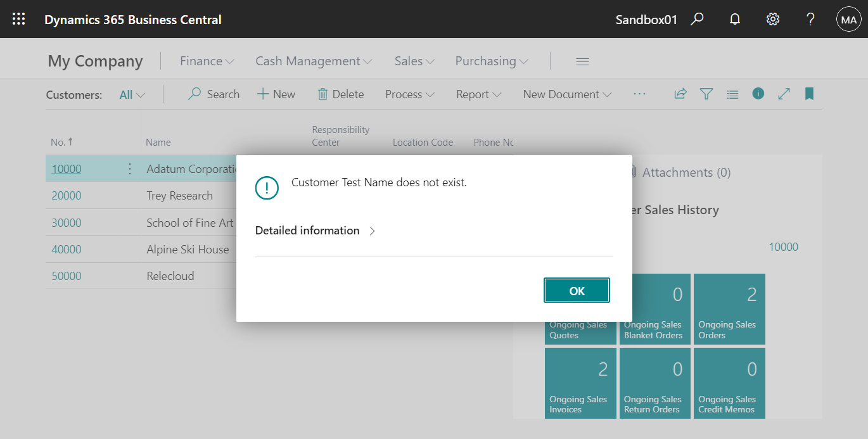Toggle the FactBox info pane icon
868x439 pixels.
pyautogui.click(x=758, y=94)
